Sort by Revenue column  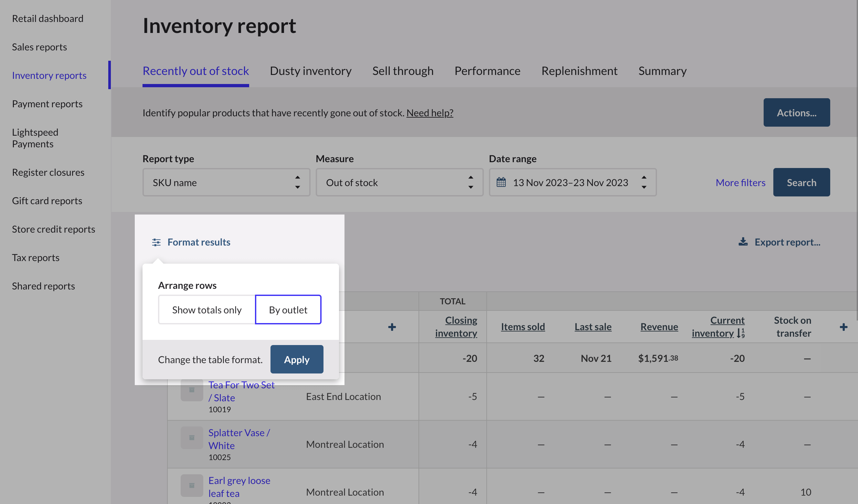click(659, 327)
